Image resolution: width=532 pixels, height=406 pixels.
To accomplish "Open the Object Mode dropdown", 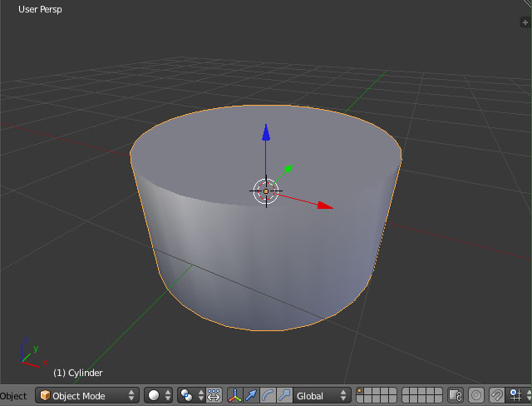I will (x=86, y=396).
